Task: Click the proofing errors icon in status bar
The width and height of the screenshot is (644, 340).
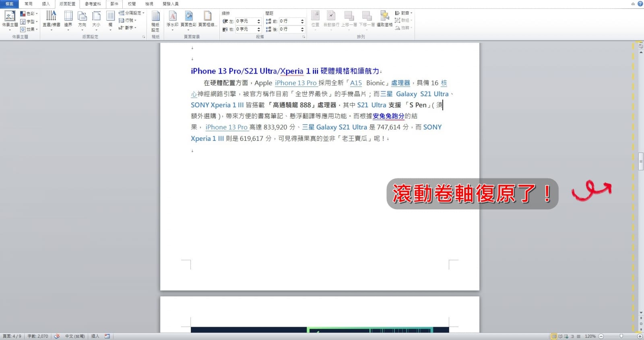Action: (57, 336)
